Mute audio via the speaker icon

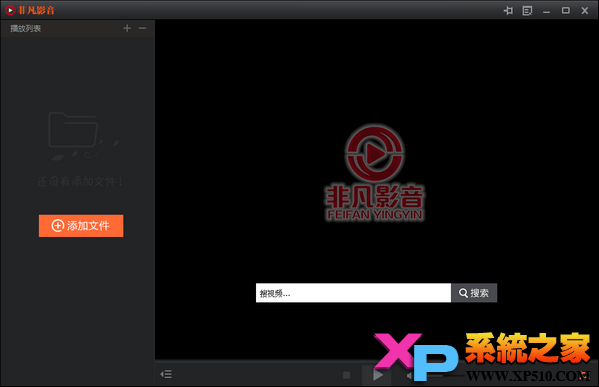pyautogui.click(x=410, y=376)
